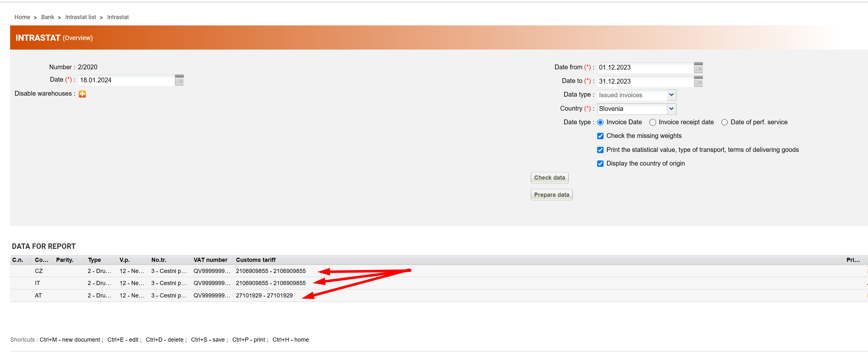Click into the Date input field
The height and width of the screenshot is (361, 868).
pos(126,80)
